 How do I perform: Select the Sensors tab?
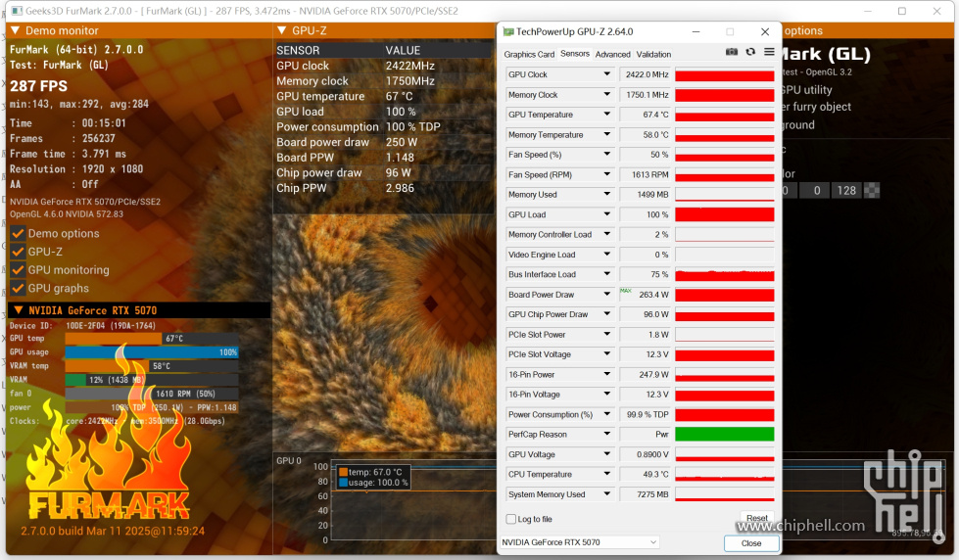click(x=575, y=54)
